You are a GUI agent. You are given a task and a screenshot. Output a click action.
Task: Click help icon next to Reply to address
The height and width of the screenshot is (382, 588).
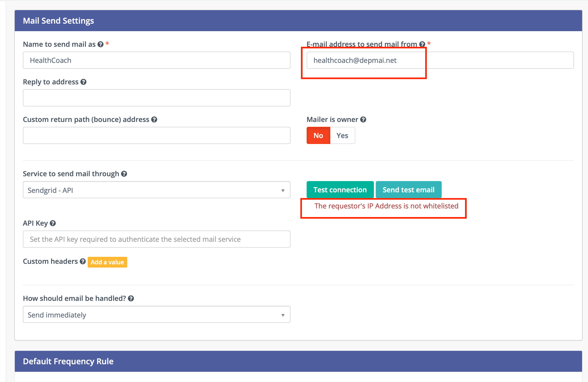[83, 82]
